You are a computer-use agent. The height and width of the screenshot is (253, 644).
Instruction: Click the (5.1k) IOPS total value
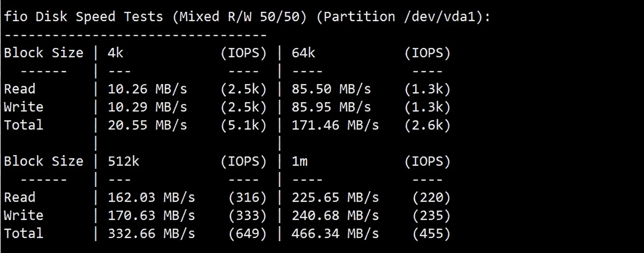[243, 125]
